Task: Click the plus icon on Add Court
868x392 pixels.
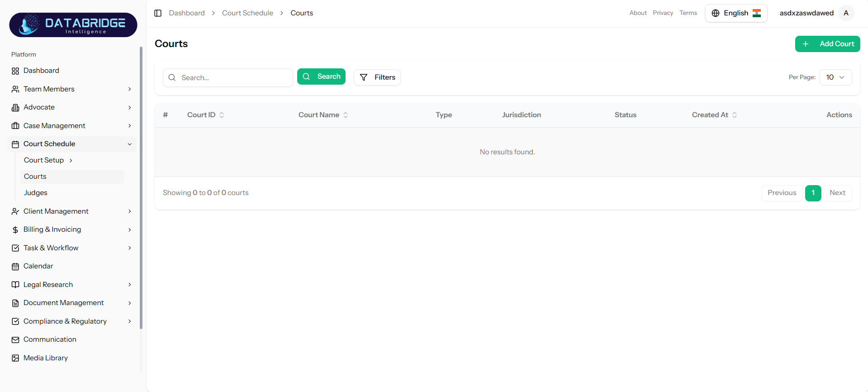Action: click(x=806, y=44)
